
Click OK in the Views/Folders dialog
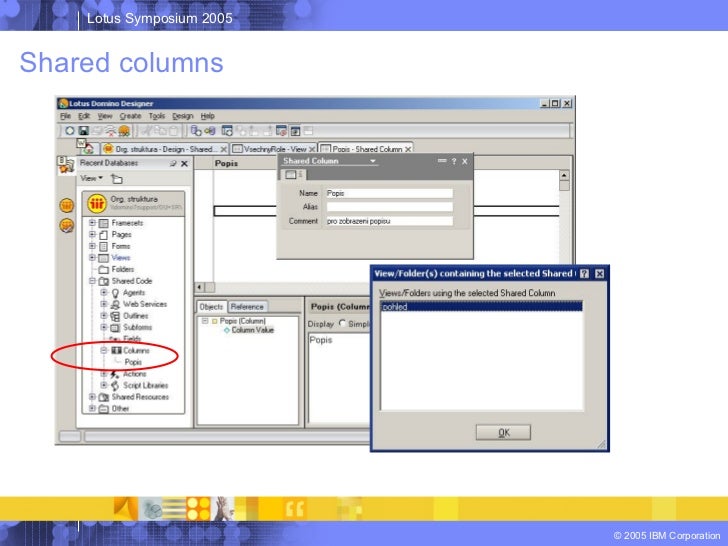point(503,433)
